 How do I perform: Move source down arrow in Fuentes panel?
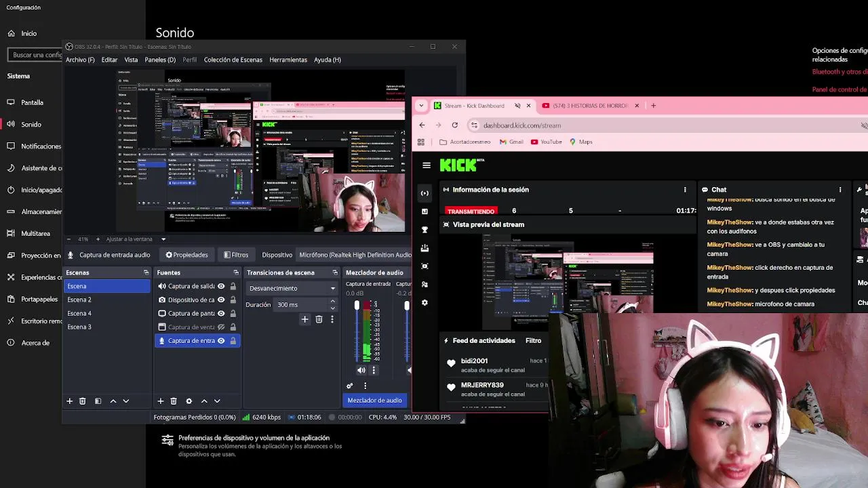[x=217, y=401]
